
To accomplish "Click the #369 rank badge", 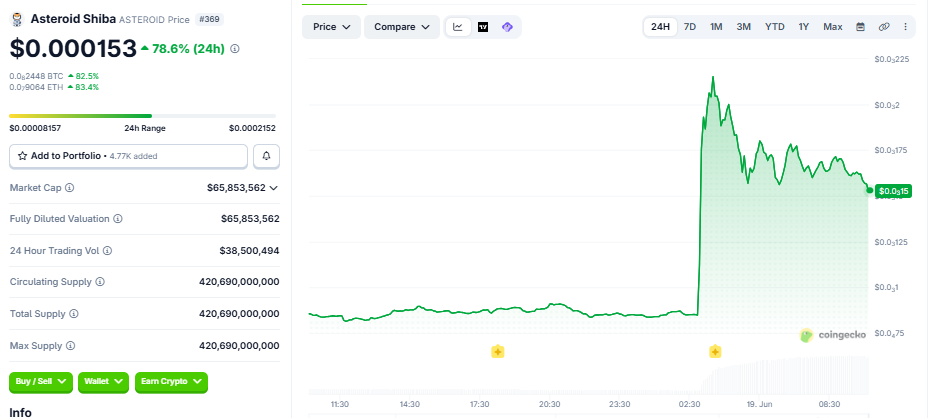I will 209,20.
